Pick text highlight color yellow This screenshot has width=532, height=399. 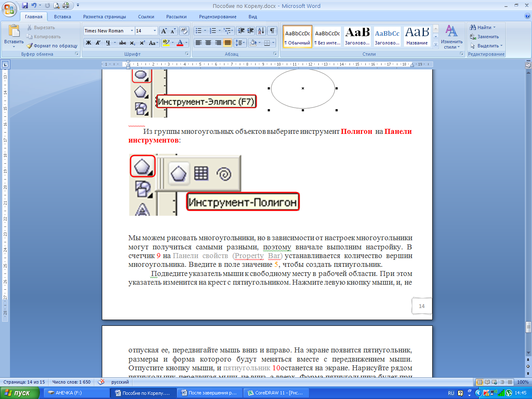point(166,43)
